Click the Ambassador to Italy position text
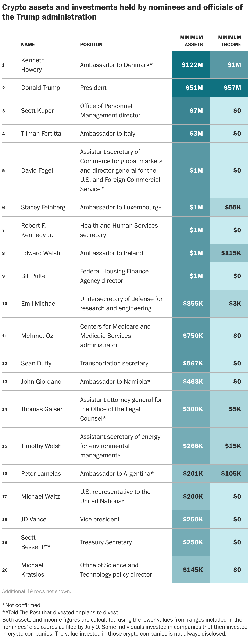The height and width of the screenshot is (644, 250). [108, 134]
